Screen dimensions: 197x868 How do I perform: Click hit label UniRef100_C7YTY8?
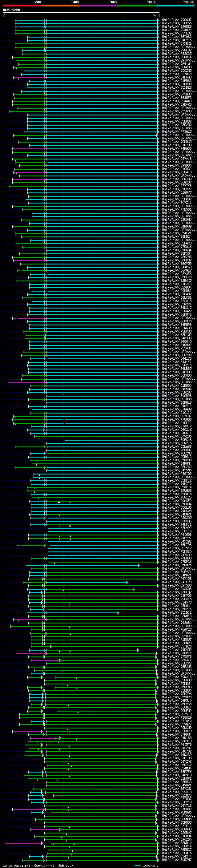pos(177,186)
